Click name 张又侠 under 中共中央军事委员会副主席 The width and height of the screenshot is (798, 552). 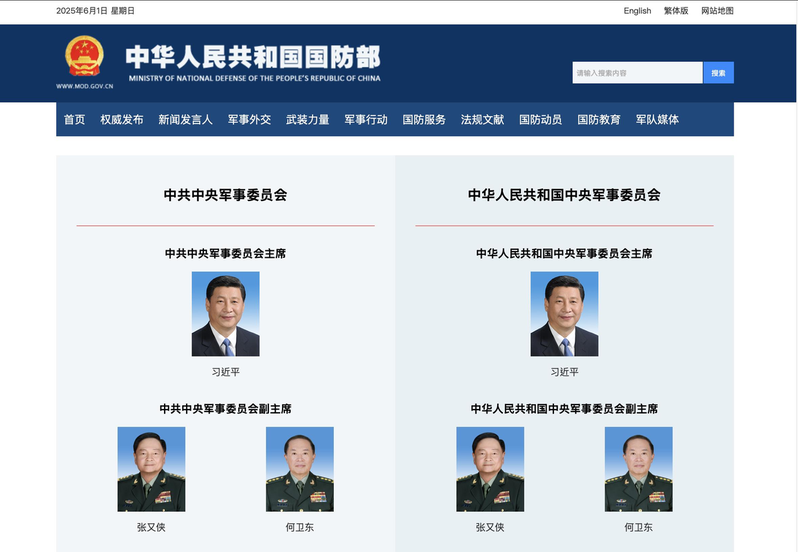point(151,527)
